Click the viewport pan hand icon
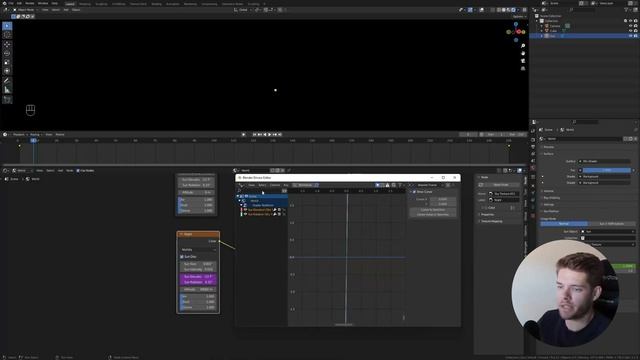 (523, 53)
